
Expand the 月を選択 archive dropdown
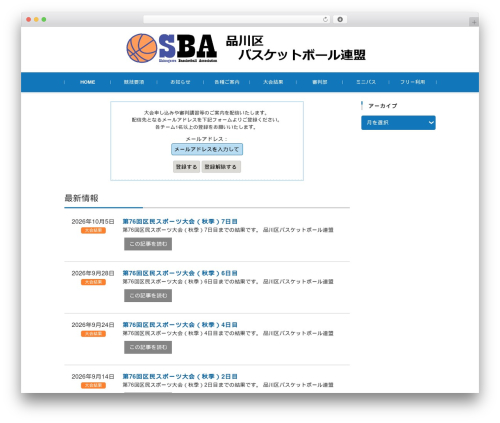(x=398, y=123)
